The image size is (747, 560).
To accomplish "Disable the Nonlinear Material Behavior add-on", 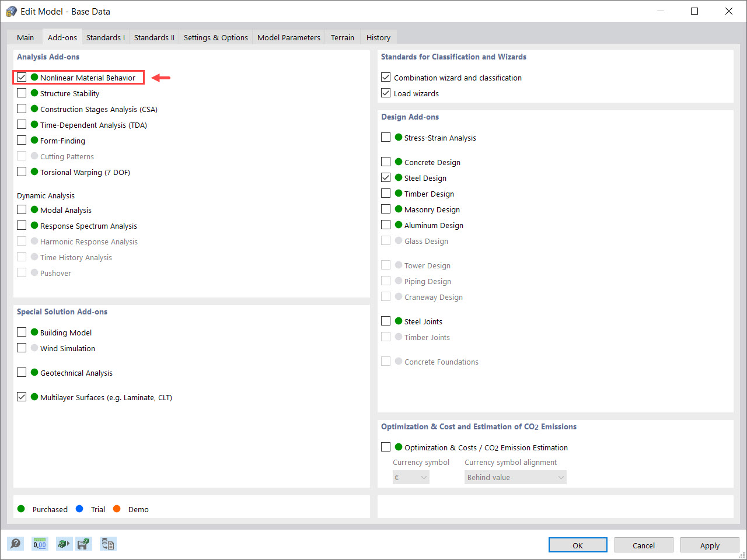I will pos(22,76).
